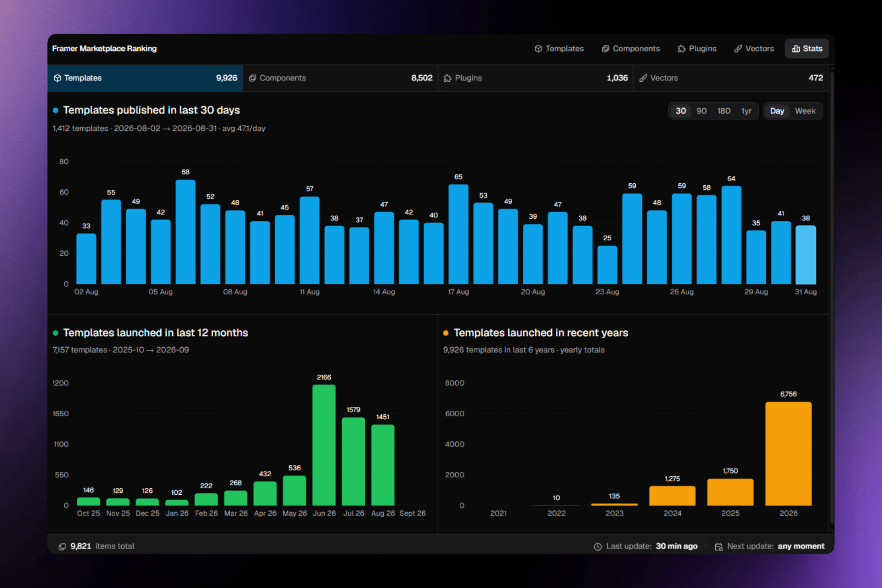Click the Plugins tab puzzle icon
The width and height of the screenshot is (882, 588).
pos(448,78)
